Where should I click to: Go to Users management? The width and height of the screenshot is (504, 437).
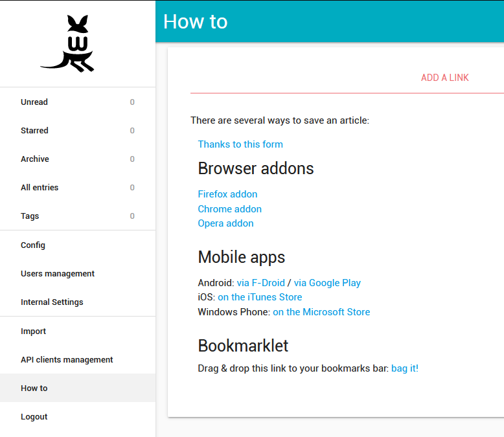[x=58, y=274]
